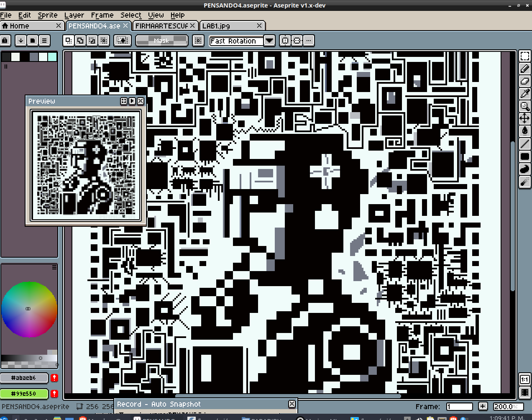532x420 pixels.
Task: Click the background color warning icon
Action: [54, 394]
